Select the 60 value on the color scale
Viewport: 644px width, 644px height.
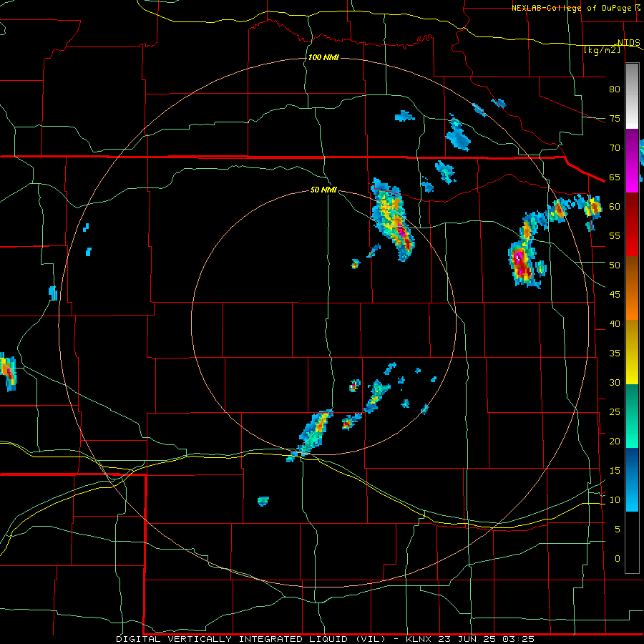tap(615, 207)
